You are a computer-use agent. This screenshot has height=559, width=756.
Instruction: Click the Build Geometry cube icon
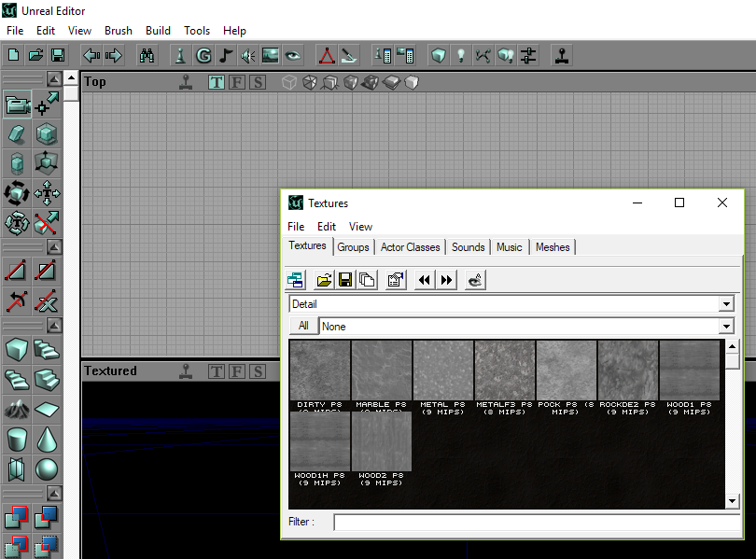pyautogui.click(x=439, y=55)
